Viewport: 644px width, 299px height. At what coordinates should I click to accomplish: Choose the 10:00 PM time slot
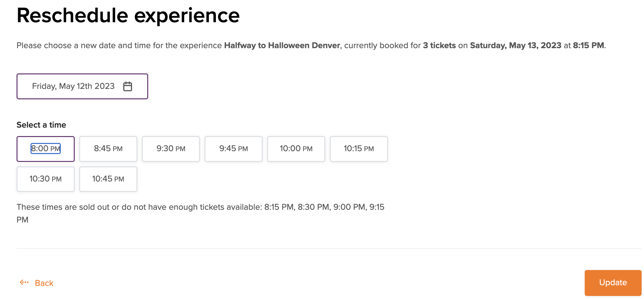click(x=296, y=149)
